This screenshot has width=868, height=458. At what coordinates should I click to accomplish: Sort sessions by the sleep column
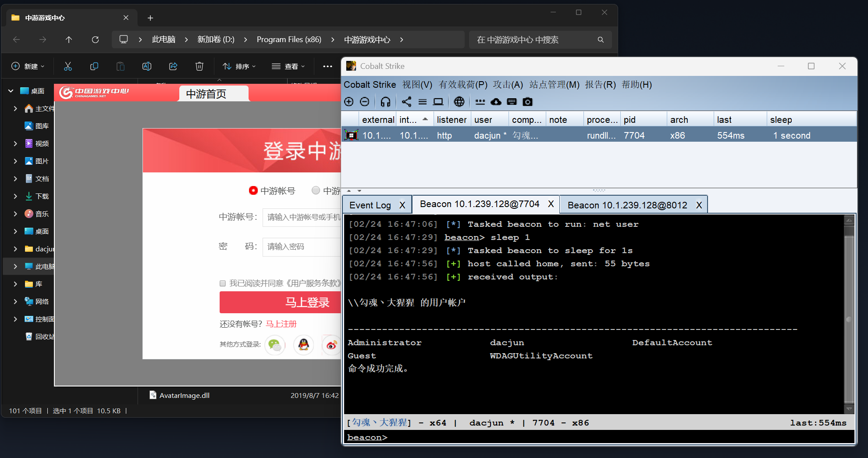point(811,120)
